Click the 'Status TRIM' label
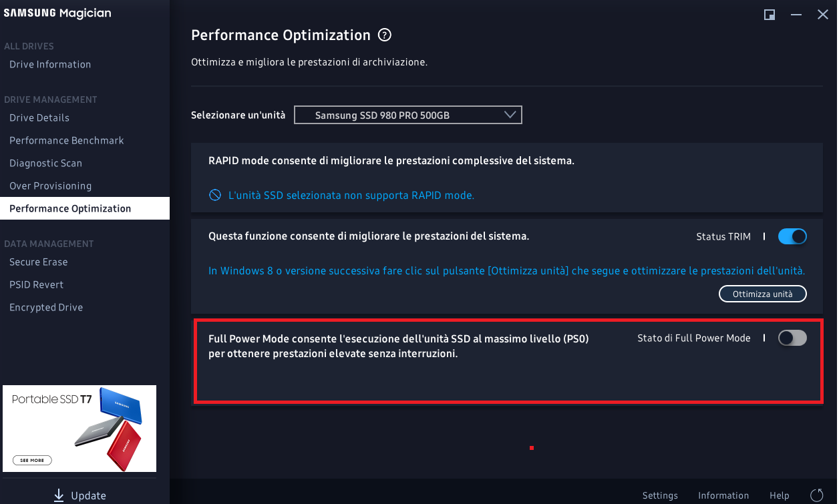This screenshot has height=504, width=839. pos(723,236)
